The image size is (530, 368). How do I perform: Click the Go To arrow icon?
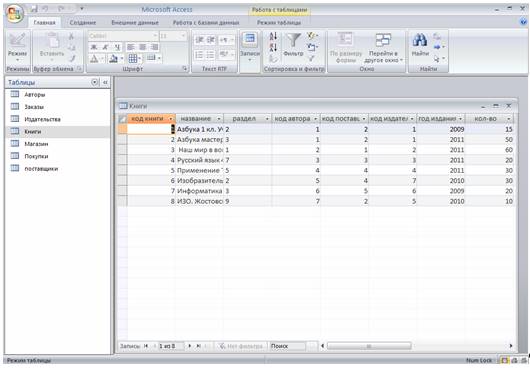pyautogui.click(x=439, y=47)
